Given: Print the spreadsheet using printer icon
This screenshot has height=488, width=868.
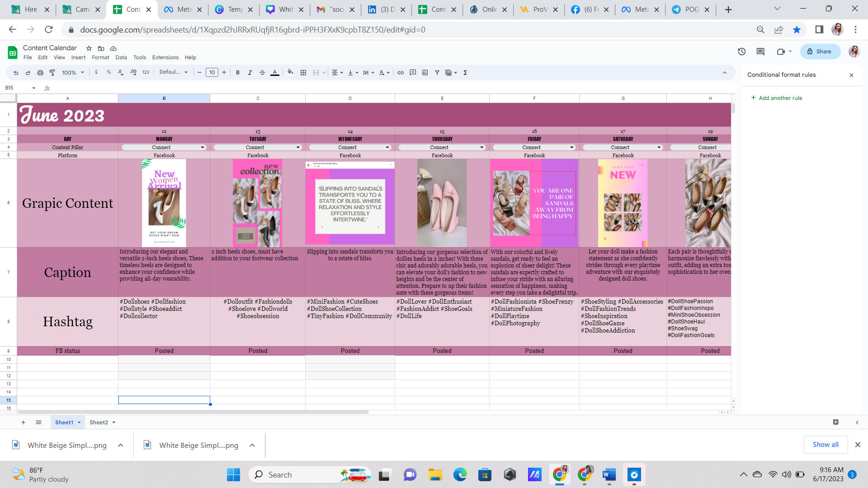Looking at the screenshot, I should click(40, 73).
